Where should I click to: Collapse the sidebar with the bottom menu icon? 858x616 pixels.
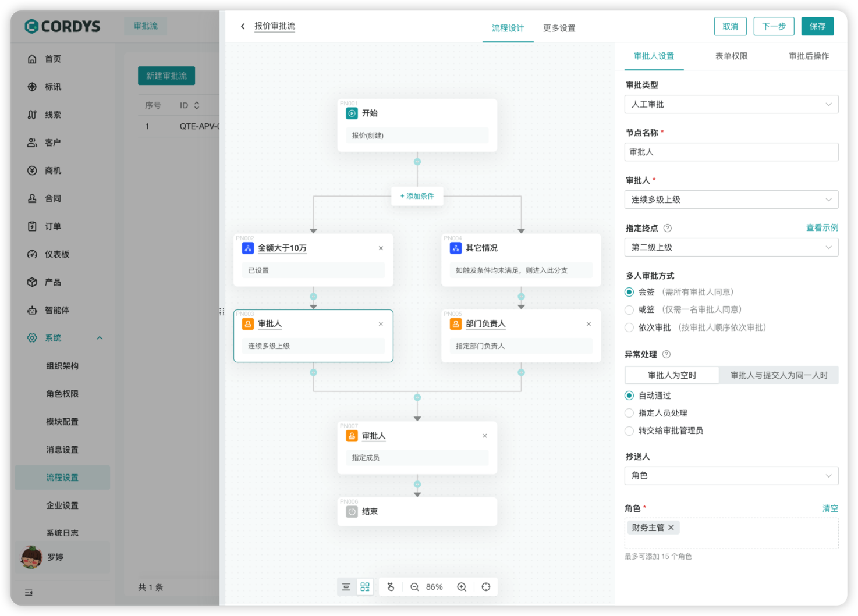pyautogui.click(x=29, y=593)
